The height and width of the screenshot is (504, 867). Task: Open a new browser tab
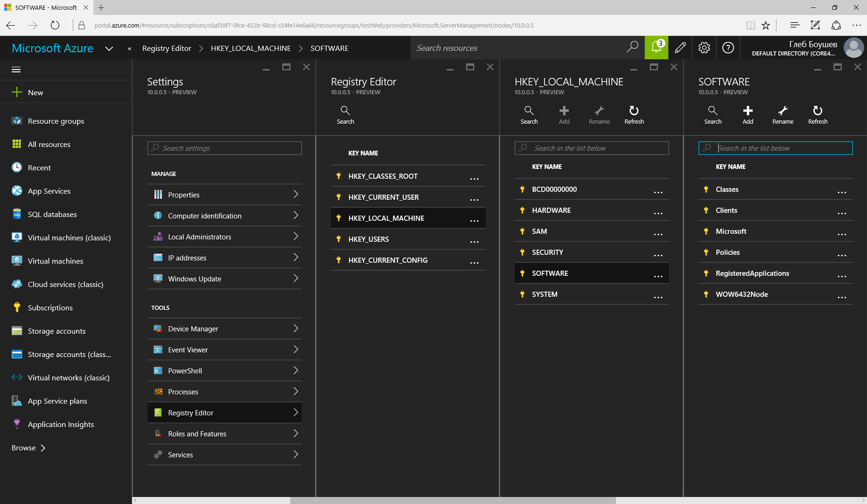click(101, 7)
